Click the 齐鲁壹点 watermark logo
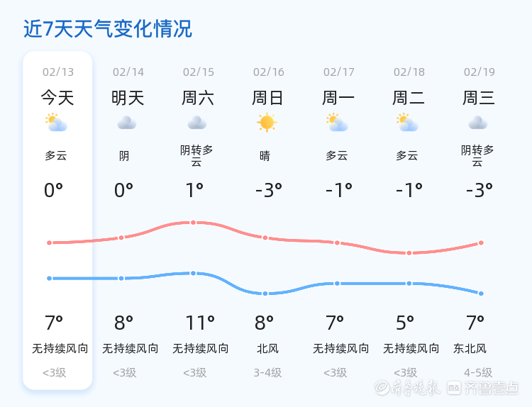 [483, 388]
